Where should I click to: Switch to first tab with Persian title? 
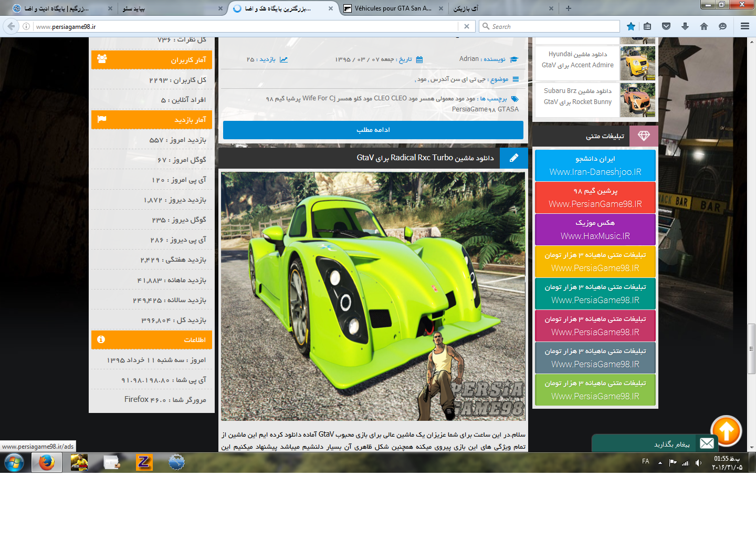tap(62, 8)
